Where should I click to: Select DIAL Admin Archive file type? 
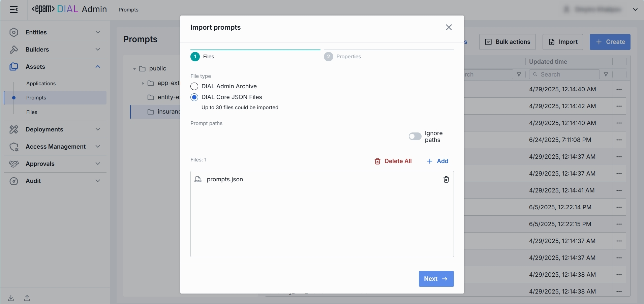(x=194, y=86)
